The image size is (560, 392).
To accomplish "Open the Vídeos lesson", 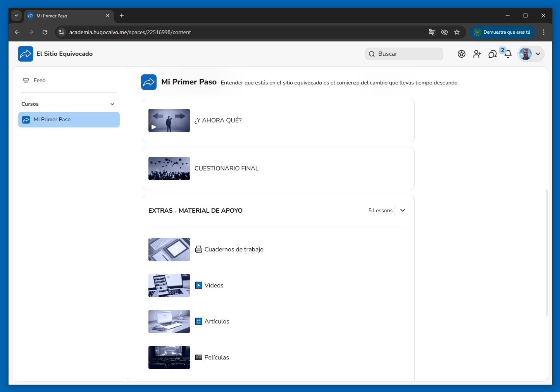I will click(x=278, y=285).
